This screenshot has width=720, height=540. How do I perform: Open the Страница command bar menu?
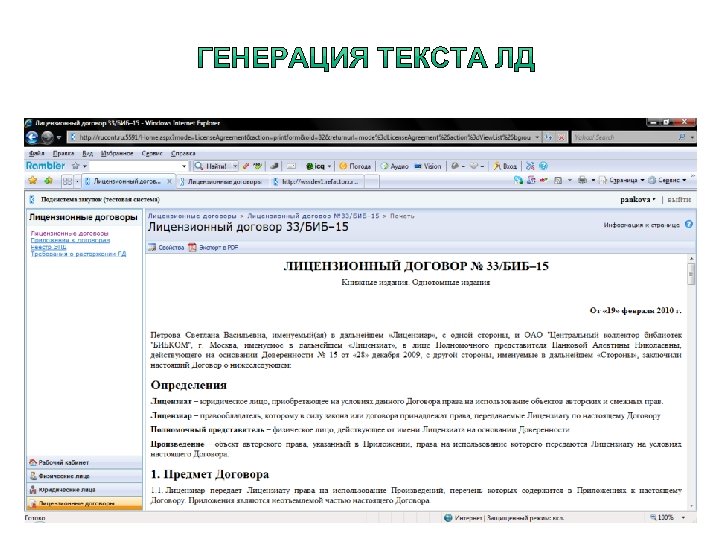pyautogui.click(x=622, y=180)
